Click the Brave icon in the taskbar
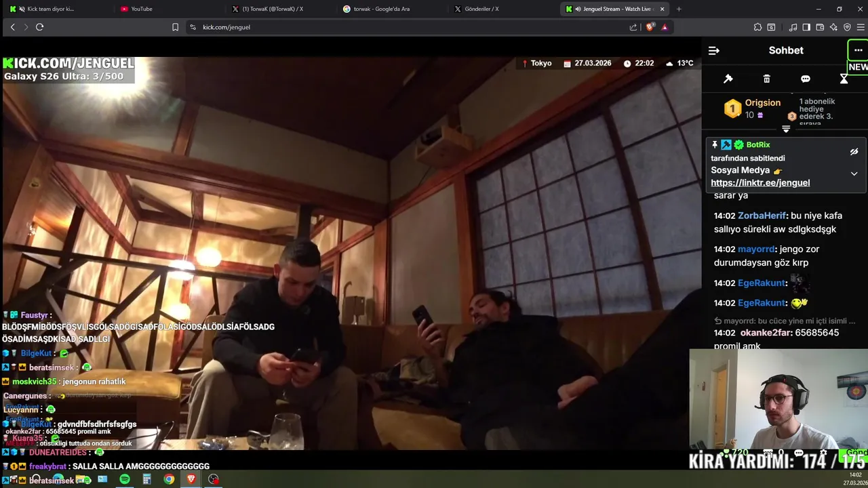This screenshot has height=488, width=868. point(191,479)
